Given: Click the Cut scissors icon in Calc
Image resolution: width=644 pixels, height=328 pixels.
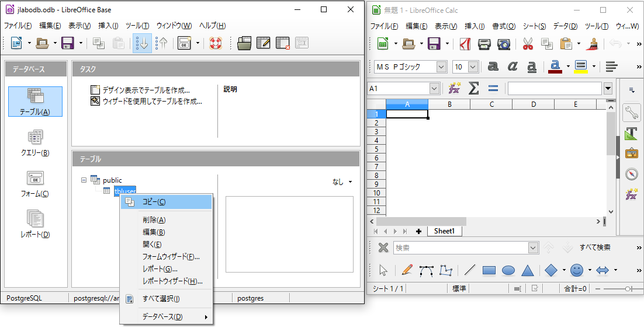Looking at the screenshot, I should pyautogui.click(x=528, y=44).
